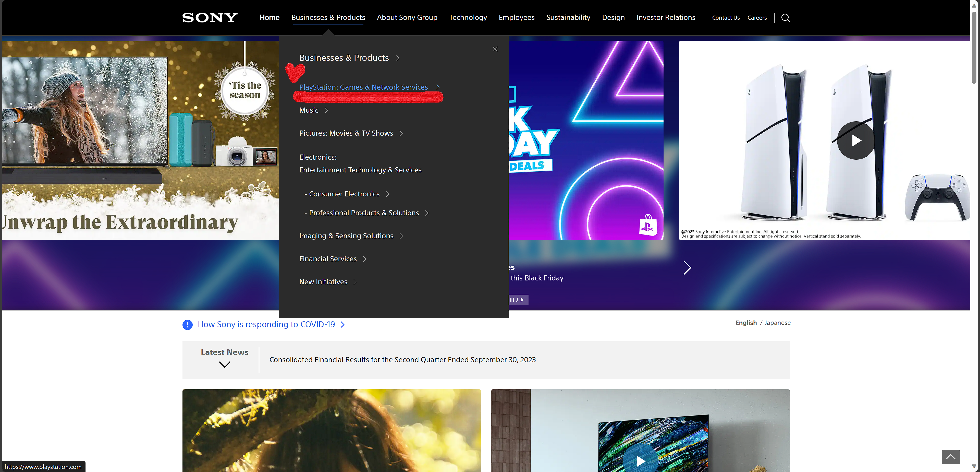Click the blue COVID-19 alert icon
Screen dimensions: 980x472
(188, 325)
